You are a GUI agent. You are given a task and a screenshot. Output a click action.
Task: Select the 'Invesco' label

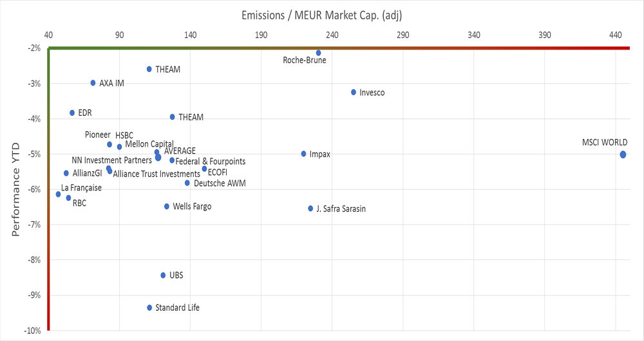click(x=372, y=93)
